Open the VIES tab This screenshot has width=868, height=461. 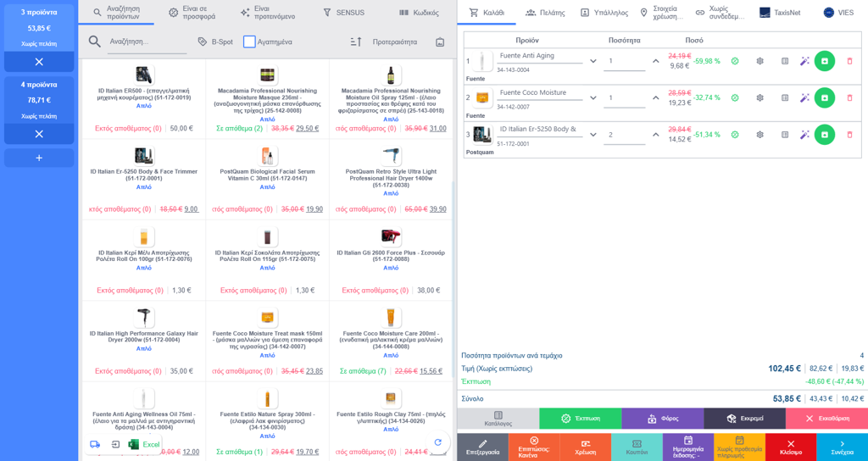[838, 13]
